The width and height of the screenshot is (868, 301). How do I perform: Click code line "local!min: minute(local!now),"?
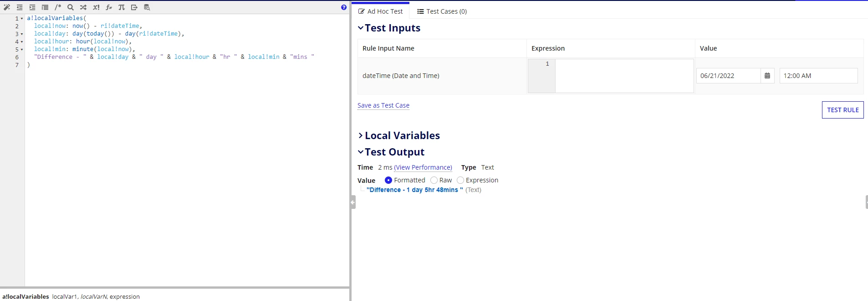pyautogui.click(x=85, y=49)
